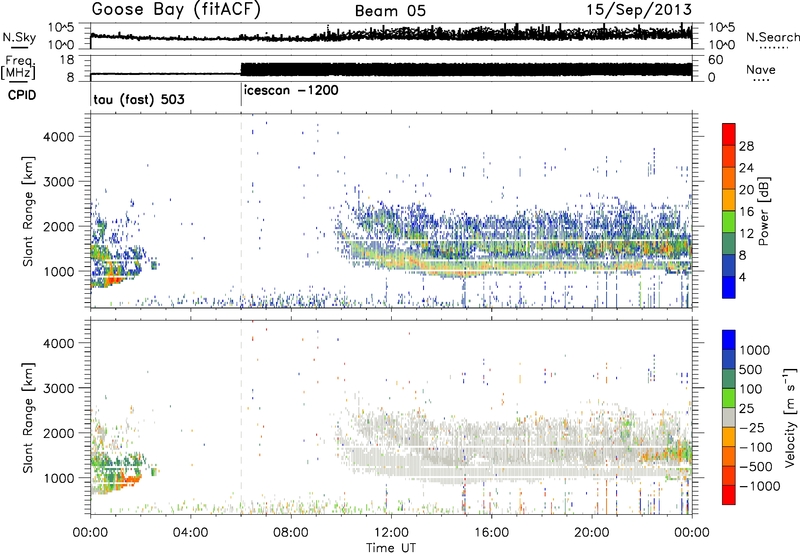The width and height of the screenshot is (800, 554).
Task: Click the "Power [dB]" colorbar title
Action: click(763, 211)
